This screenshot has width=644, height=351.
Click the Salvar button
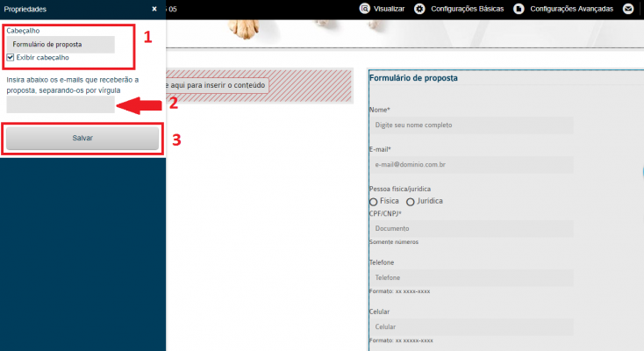point(82,138)
